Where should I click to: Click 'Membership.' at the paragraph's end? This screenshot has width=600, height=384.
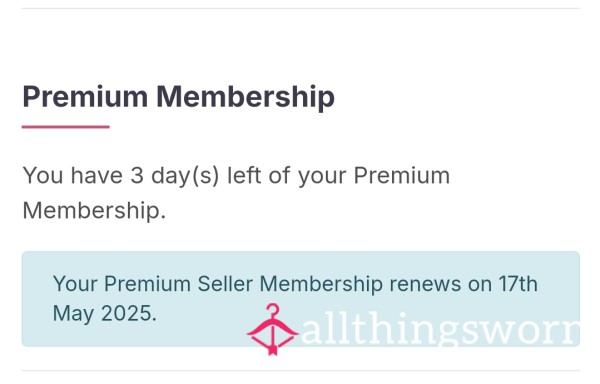click(94, 210)
